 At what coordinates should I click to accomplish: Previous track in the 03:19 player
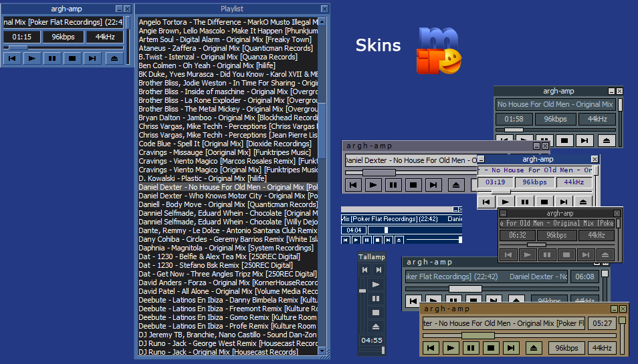coord(486,202)
